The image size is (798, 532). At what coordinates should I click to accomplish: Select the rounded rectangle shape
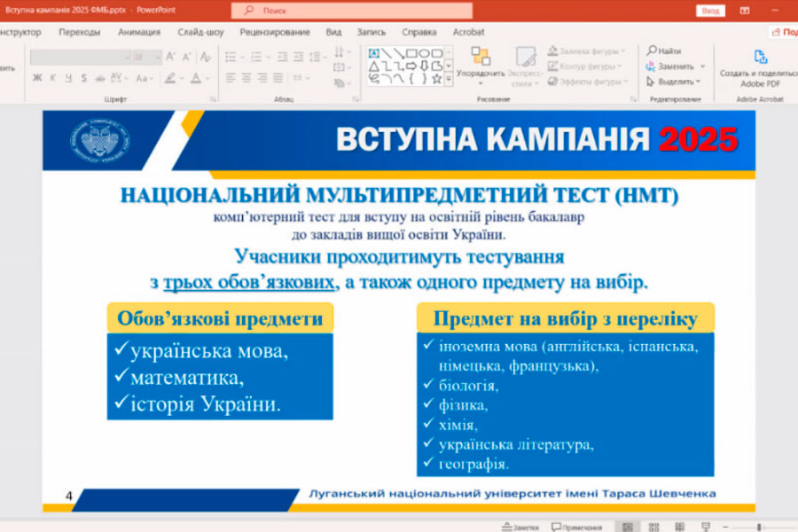pos(437,53)
